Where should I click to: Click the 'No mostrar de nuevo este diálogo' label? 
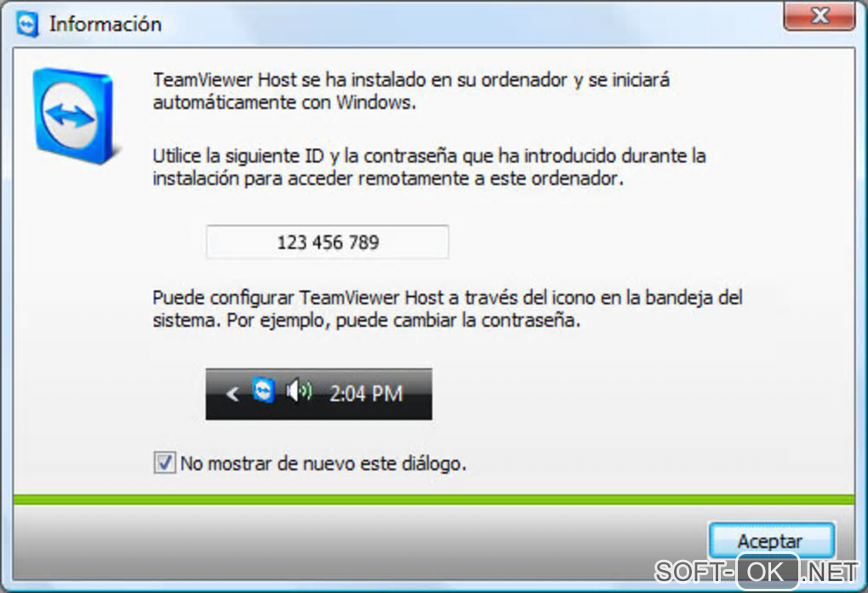323,464
